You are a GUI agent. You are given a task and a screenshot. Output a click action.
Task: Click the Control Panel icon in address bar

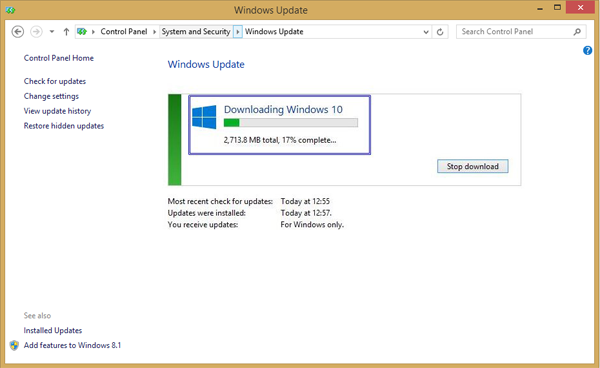click(x=82, y=31)
